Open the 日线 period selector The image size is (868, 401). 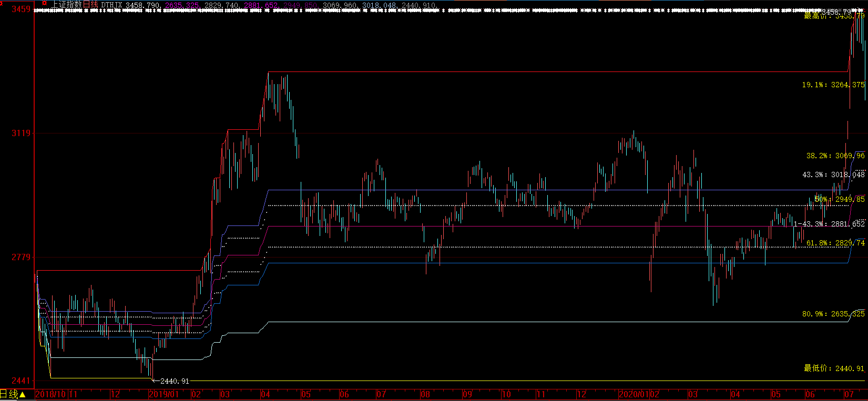tap(13, 394)
